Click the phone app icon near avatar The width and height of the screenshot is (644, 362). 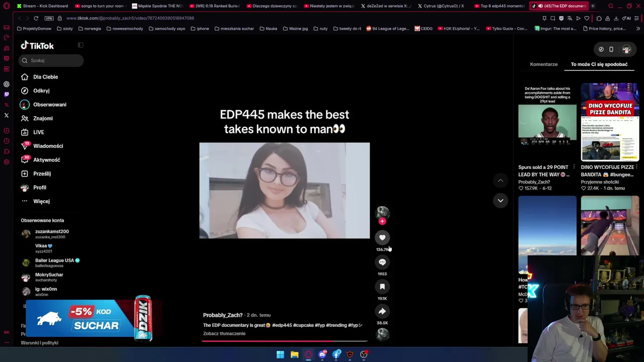pyautogui.click(x=611, y=49)
